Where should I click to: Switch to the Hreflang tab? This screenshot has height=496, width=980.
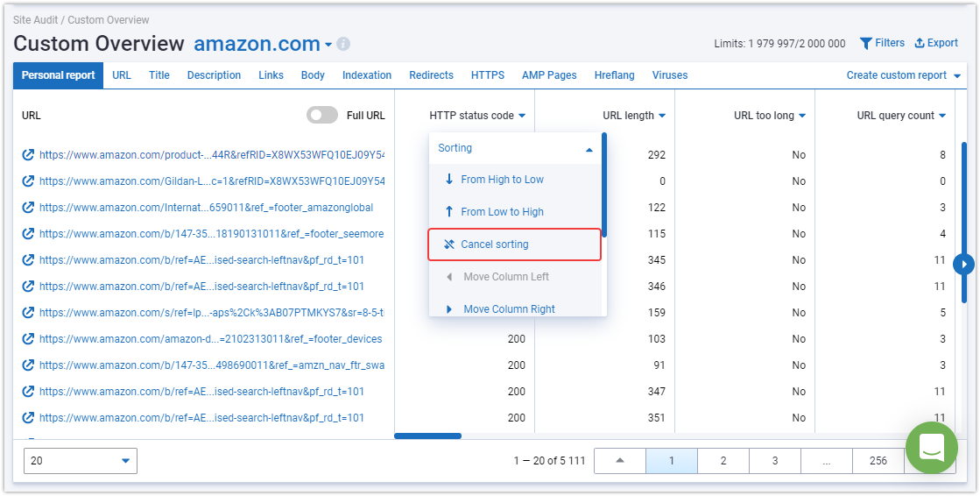[615, 75]
